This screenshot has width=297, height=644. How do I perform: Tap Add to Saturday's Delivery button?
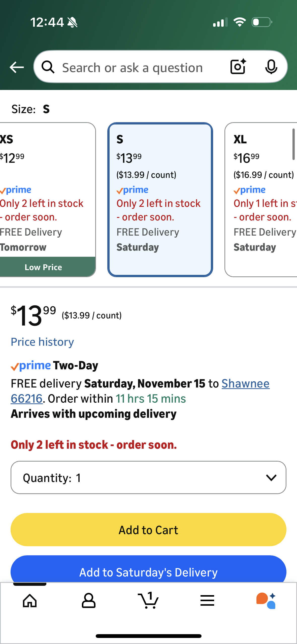148,572
